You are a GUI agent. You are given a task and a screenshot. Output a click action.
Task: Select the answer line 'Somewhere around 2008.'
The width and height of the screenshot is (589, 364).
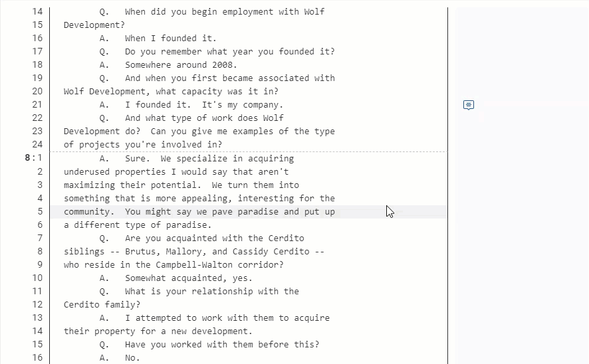point(180,65)
